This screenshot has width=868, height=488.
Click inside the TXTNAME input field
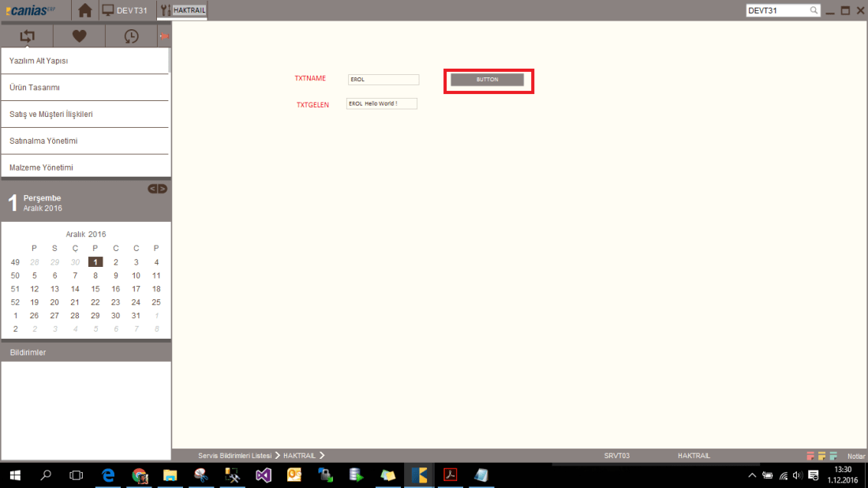(x=383, y=79)
